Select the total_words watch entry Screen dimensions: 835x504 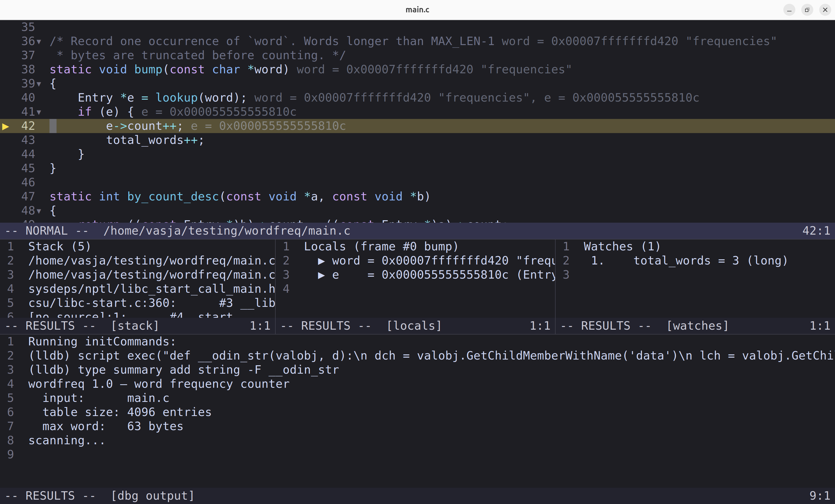pyautogui.click(x=689, y=261)
